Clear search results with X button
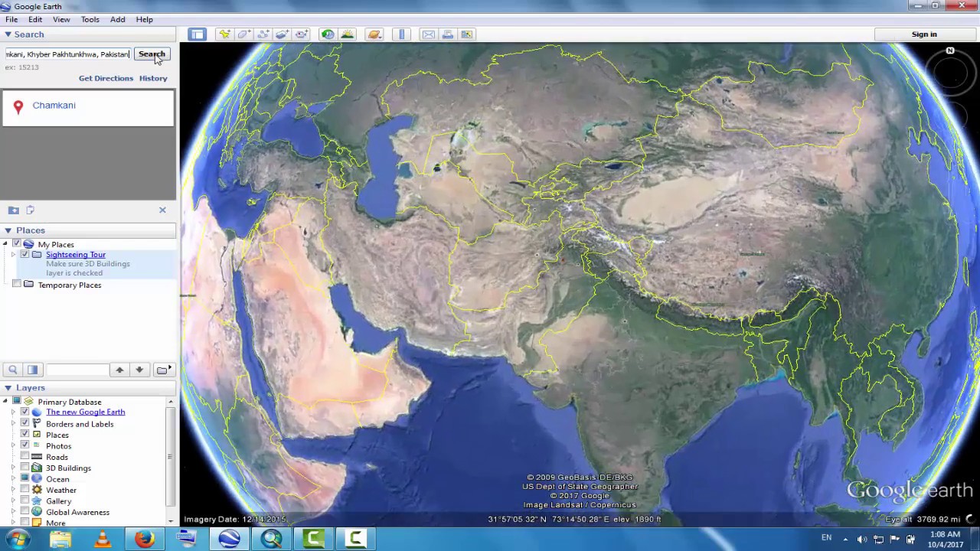The width and height of the screenshot is (980, 551). [x=162, y=210]
